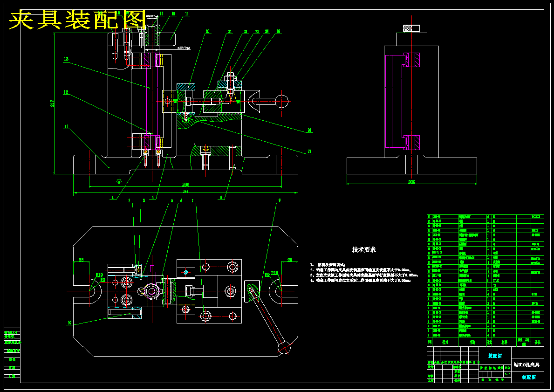Click the datum A symbol under the base
Image resolution: width=554 pixels, height=392 pixels.
coord(119,180)
